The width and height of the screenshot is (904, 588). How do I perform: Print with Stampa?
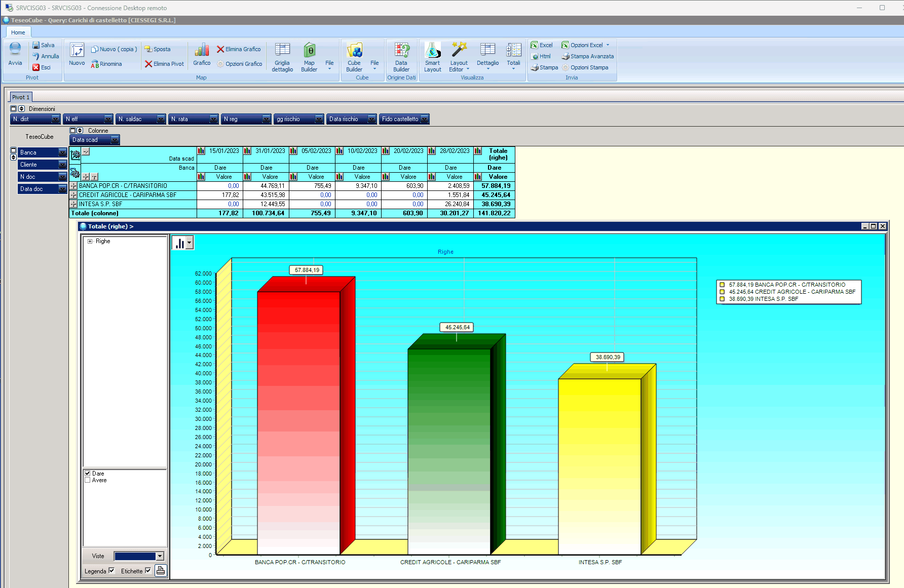point(544,67)
